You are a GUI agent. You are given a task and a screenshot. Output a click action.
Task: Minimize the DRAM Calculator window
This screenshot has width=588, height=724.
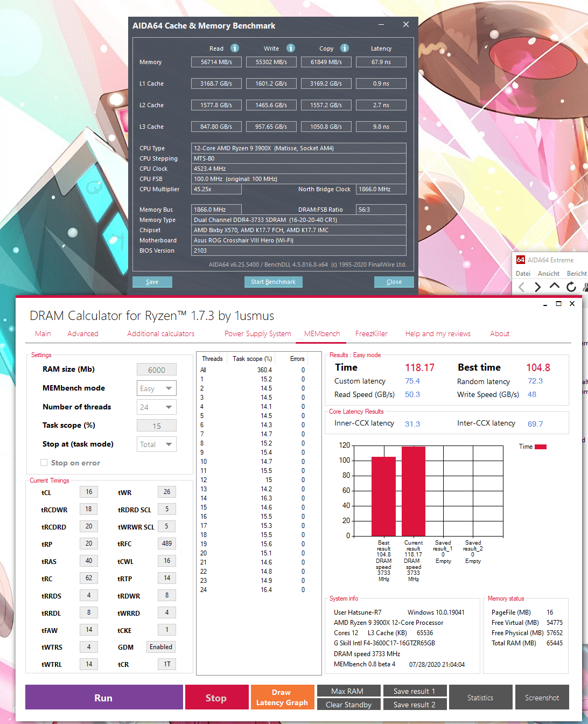coord(545,304)
